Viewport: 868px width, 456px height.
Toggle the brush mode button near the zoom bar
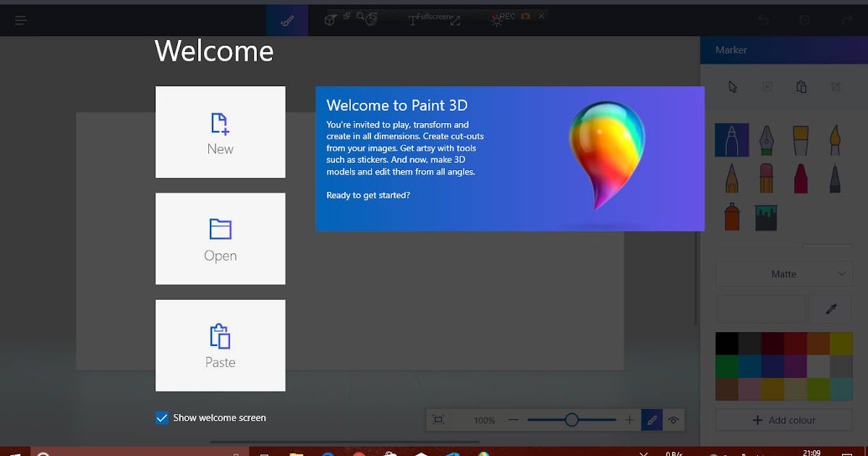click(x=651, y=420)
